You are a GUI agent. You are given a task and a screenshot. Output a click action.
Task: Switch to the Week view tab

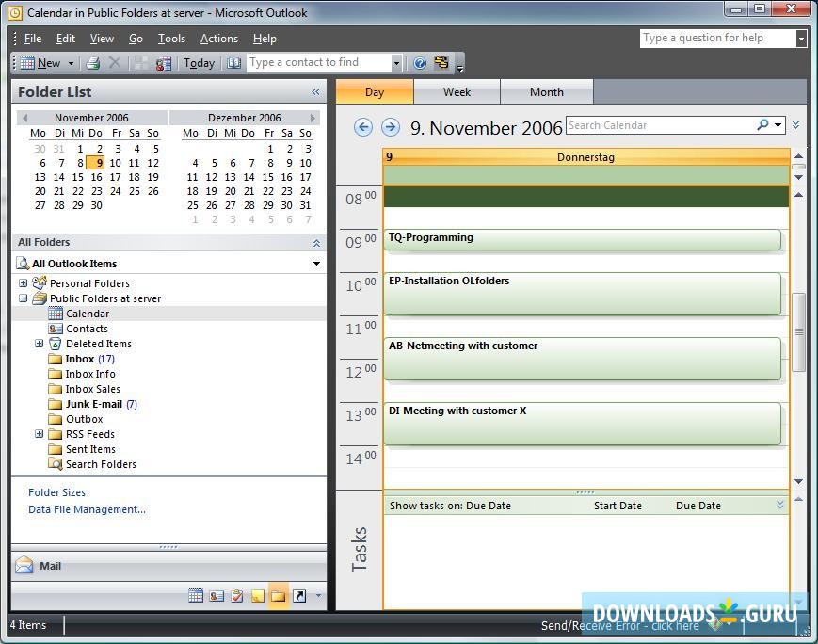(x=457, y=92)
